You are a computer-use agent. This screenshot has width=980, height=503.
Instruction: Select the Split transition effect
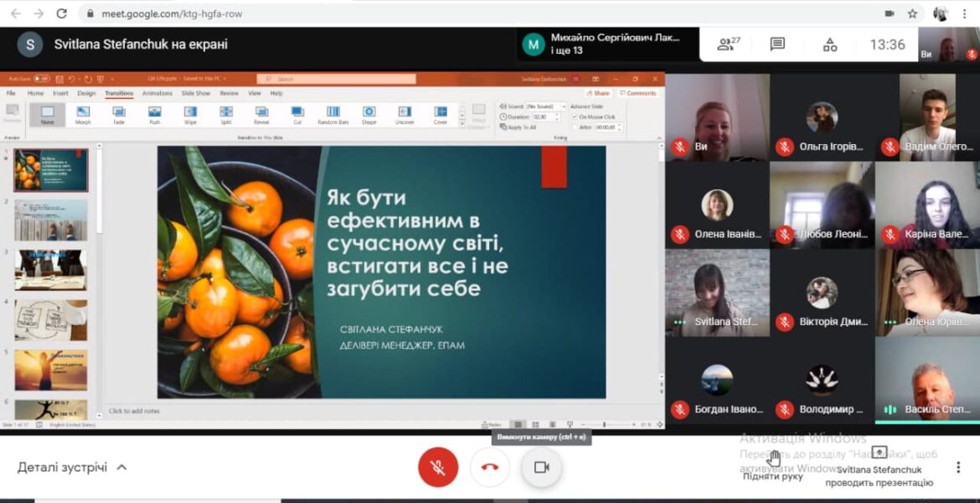click(226, 115)
